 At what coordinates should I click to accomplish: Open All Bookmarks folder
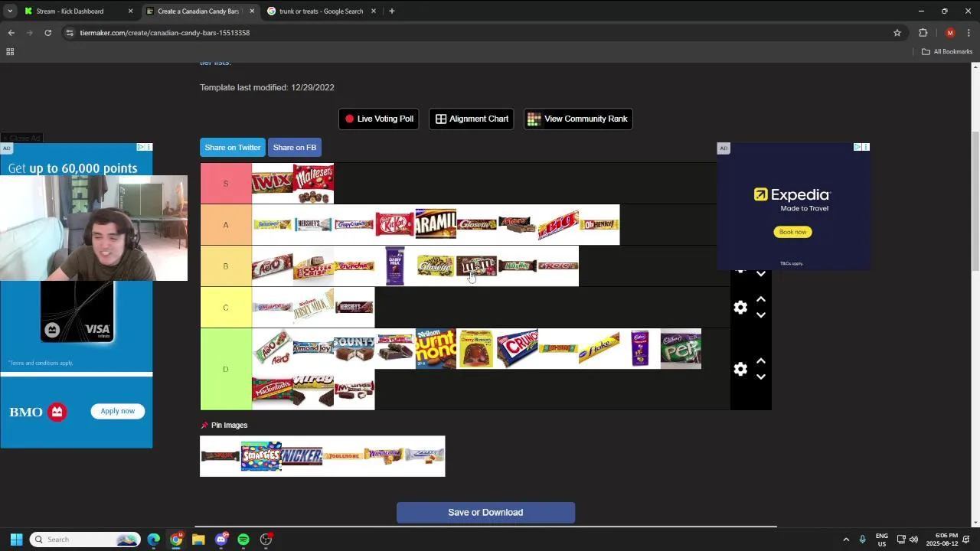point(947,51)
